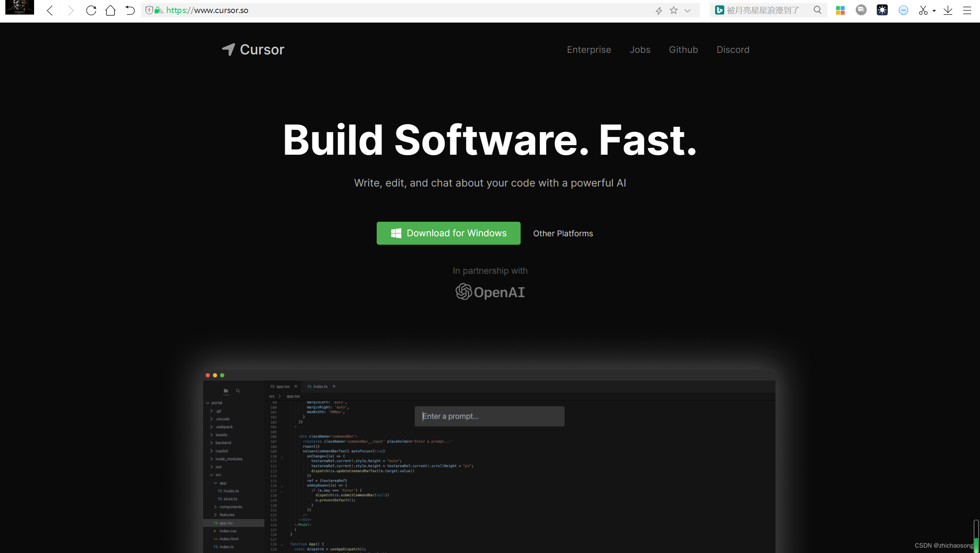
Task: Click the Bing search engine icon
Action: click(x=719, y=10)
